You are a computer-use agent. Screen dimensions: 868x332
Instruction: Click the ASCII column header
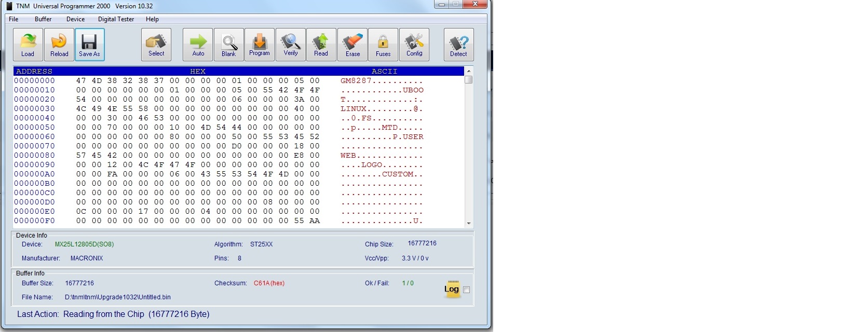(x=384, y=71)
